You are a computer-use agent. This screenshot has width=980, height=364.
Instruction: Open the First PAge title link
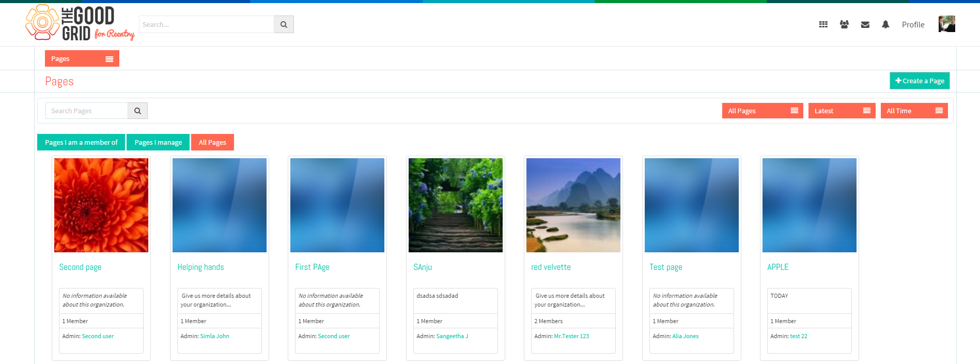312,267
